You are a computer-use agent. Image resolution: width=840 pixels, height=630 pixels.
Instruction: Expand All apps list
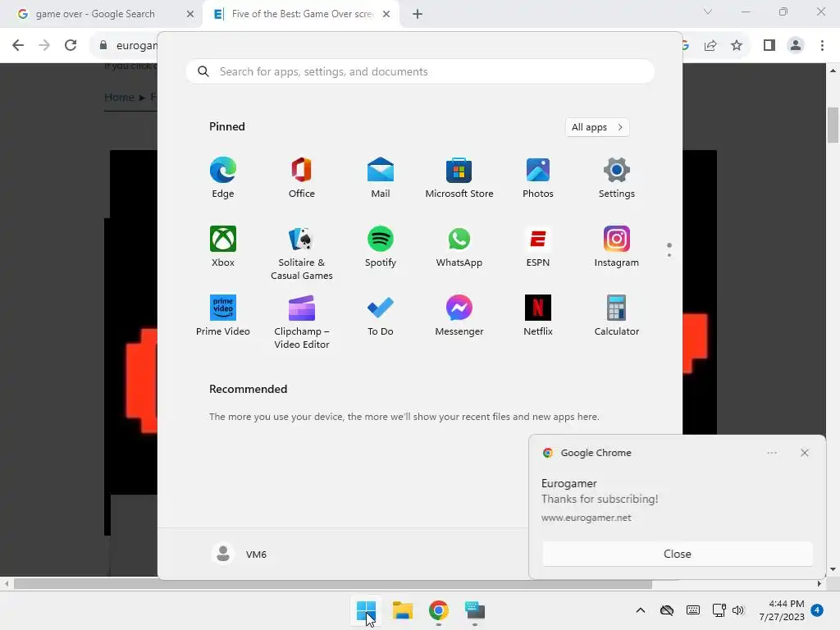pyautogui.click(x=597, y=127)
